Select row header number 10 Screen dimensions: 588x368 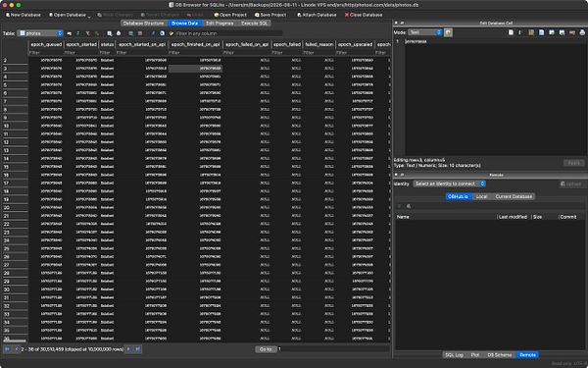click(15, 126)
